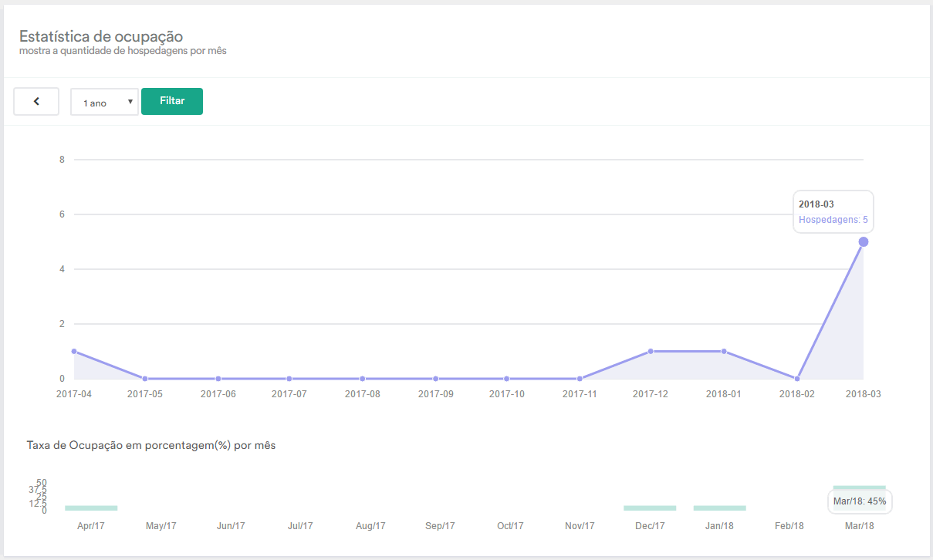Screen dimensions: 933x560
Task: Select the 2017-11 data point on line chart
Action: pyautogui.click(x=580, y=379)
